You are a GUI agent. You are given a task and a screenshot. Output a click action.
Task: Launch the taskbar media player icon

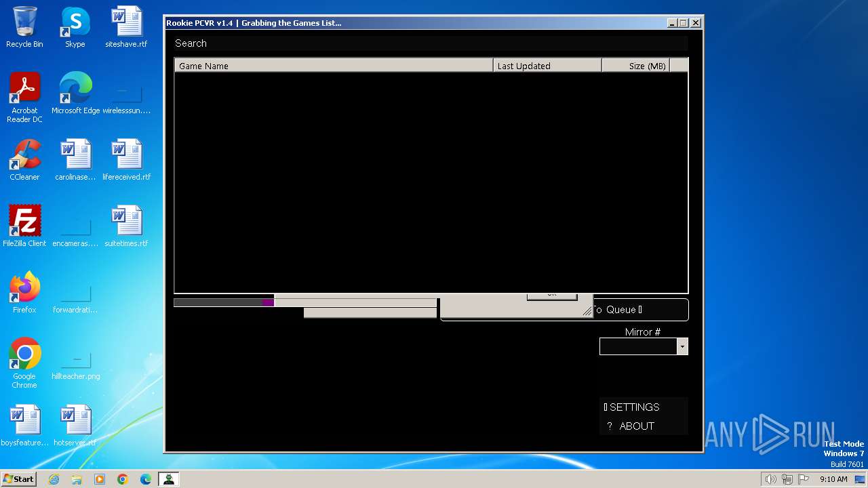click(x=100, y=479)
